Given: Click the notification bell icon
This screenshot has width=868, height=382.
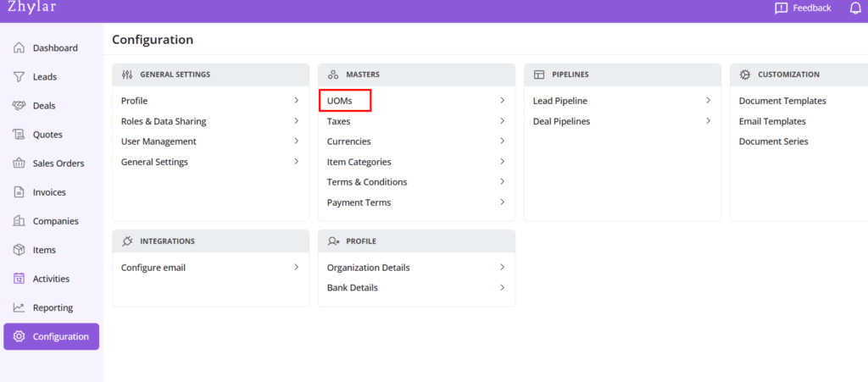Looking at the screenshot, I should [854, 8].
